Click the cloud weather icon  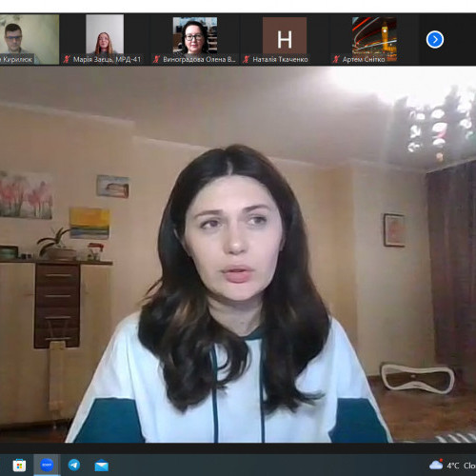[436, 465]
